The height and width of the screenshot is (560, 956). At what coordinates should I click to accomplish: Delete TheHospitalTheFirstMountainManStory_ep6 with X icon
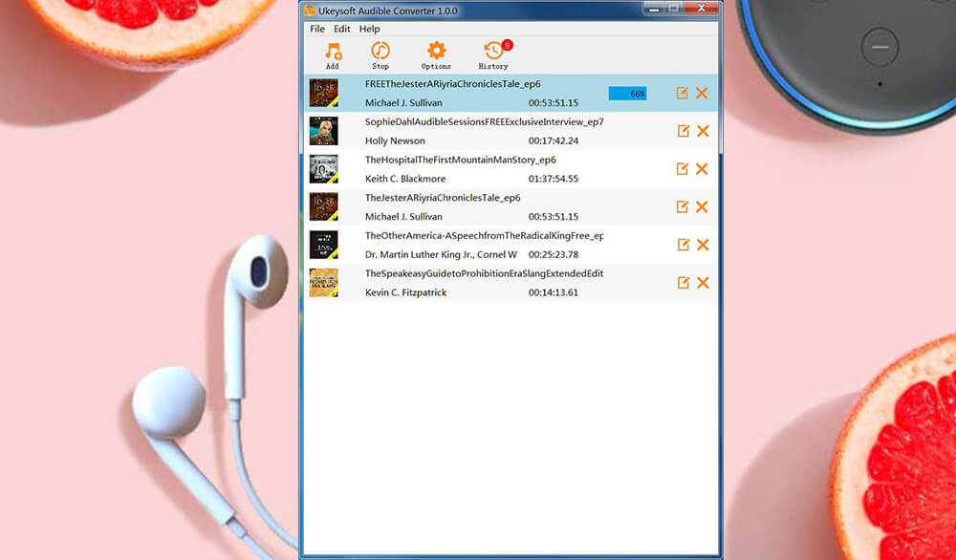pos(702,169)
